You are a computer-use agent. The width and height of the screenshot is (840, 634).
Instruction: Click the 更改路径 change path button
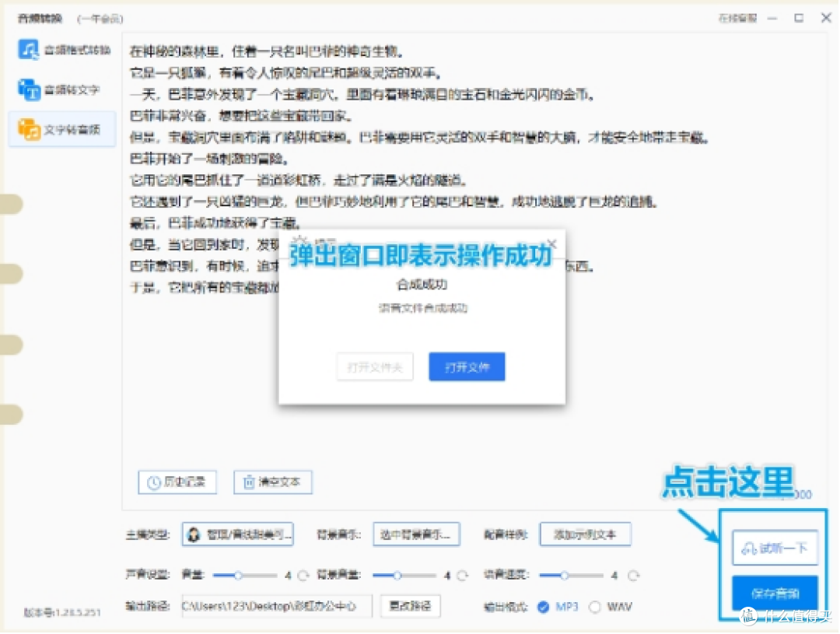coord(411,606)
